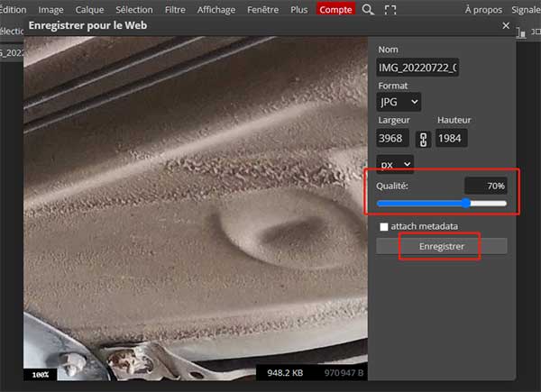The width and height of the screenshot is (541, 392).
Task: Toggle fullscreen with the bracket icon
Action: (390, 10)
